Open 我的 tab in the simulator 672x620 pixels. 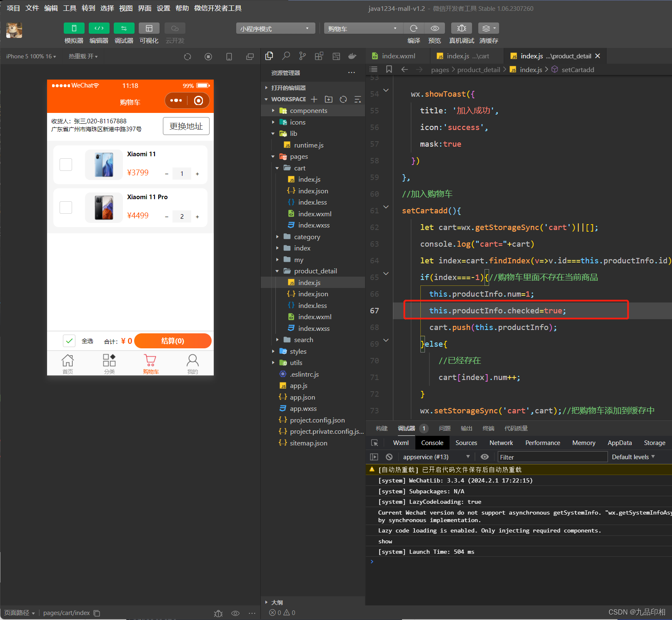[192, 364]
